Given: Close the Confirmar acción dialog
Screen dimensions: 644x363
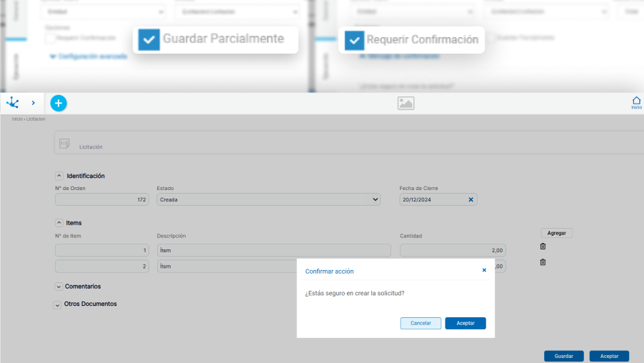Looking at the screenshot, I should 484,270.
